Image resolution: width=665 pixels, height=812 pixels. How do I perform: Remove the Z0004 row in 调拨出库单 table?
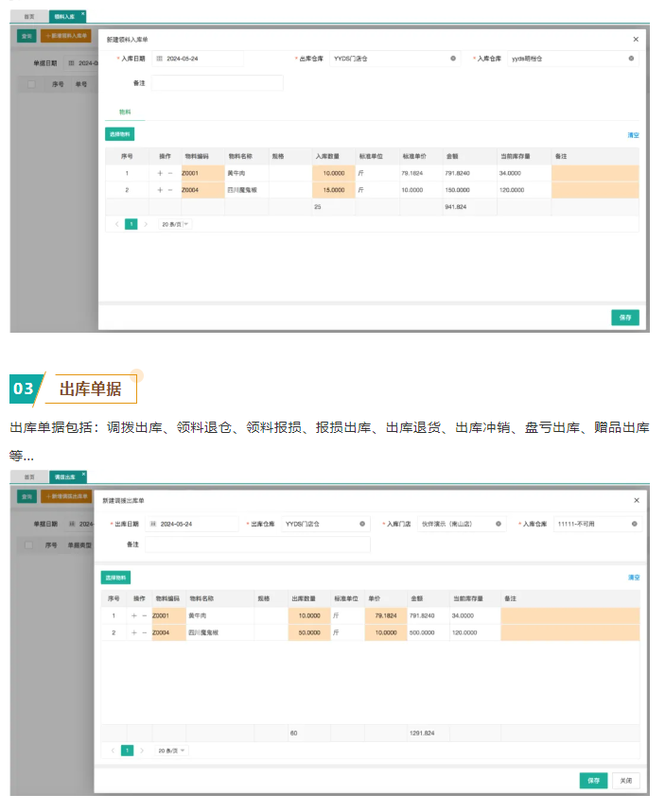pyautogui.click(x=145, y=632)
